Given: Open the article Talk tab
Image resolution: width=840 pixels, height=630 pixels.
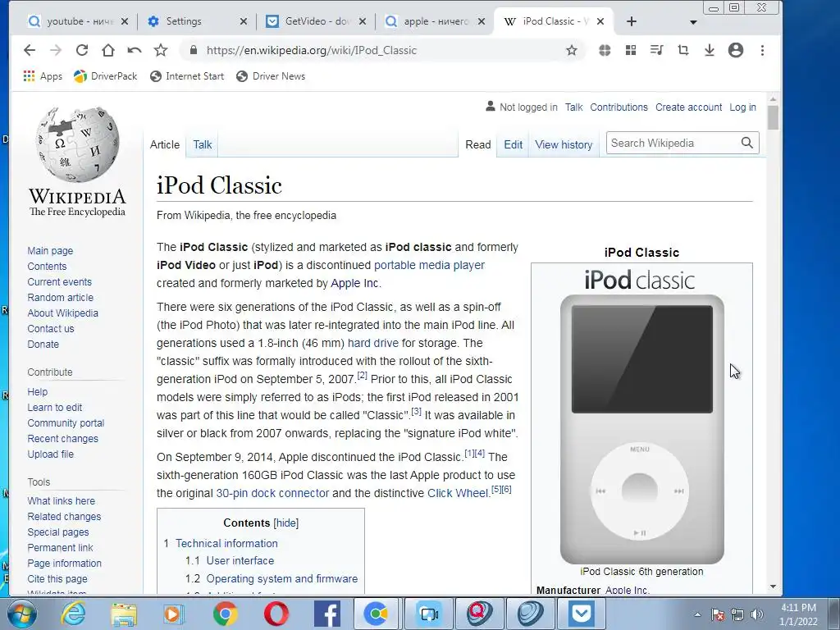Looking at the screenshot, I should (203, 144).
